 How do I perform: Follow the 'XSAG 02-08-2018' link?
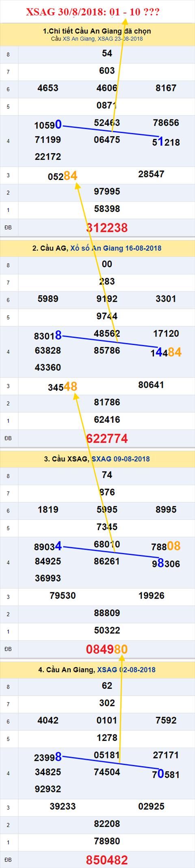click(x=126, y=670)
